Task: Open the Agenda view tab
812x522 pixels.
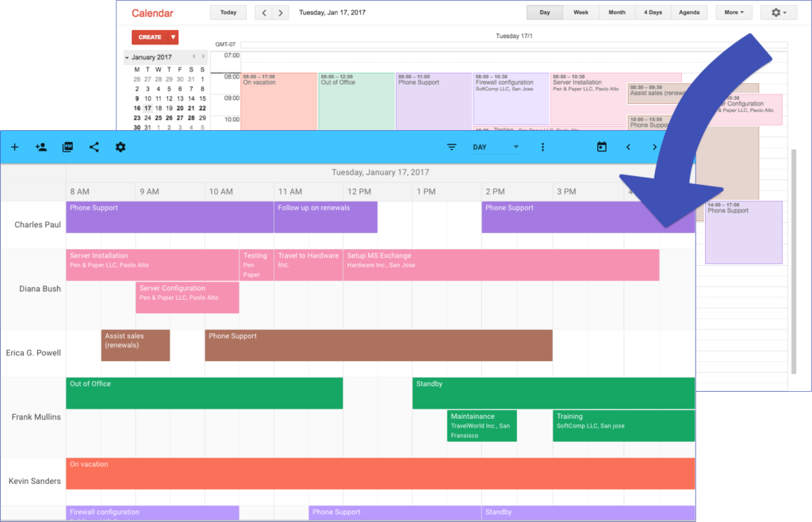Action: pos(689,12)
